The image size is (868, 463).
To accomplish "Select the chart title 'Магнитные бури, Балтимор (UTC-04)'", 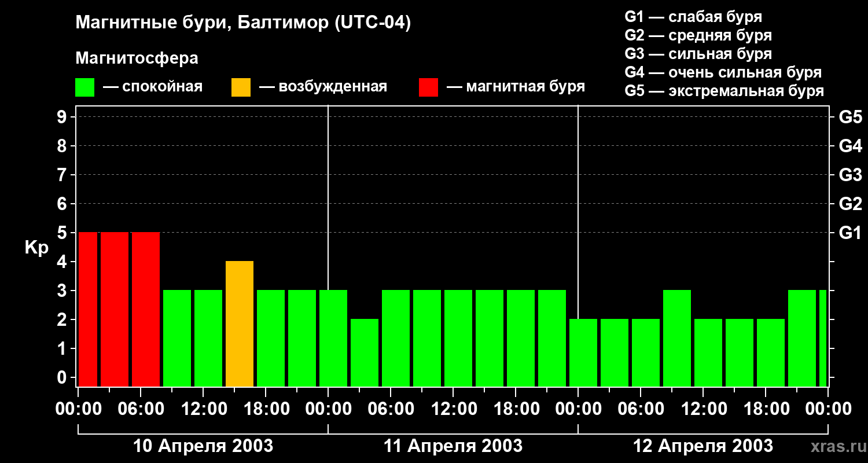I will 243,23.
